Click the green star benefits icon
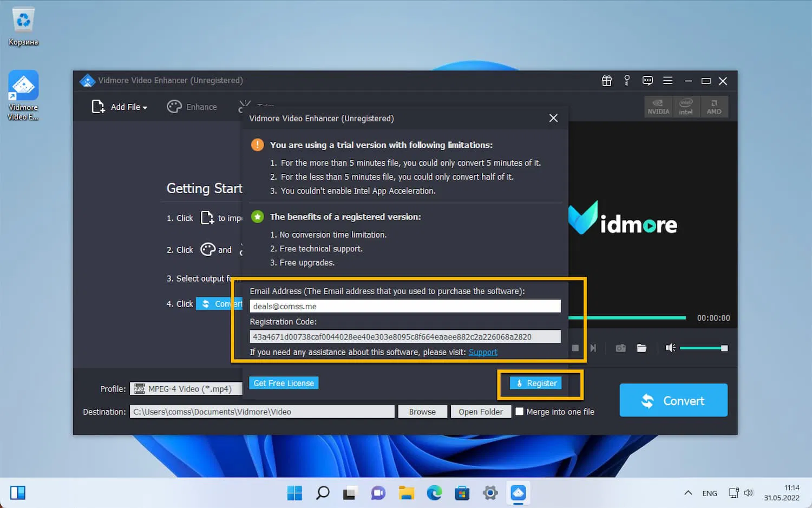The image size is (812, 508). pyautogui.click(x=257, y=217)
